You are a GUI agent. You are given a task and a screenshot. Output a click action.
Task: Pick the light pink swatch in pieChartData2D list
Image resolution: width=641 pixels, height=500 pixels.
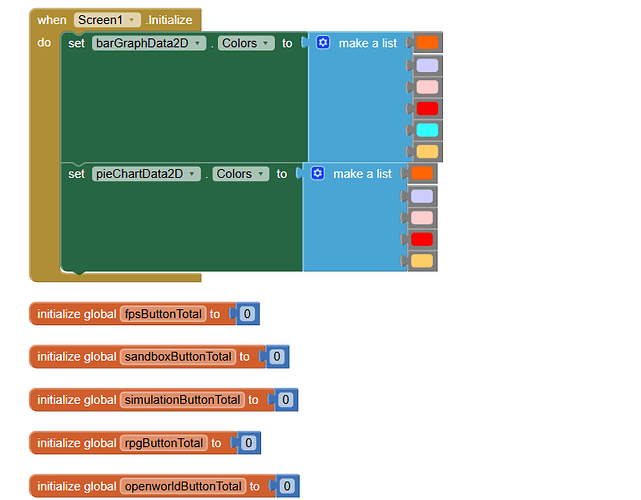[422, 218]
